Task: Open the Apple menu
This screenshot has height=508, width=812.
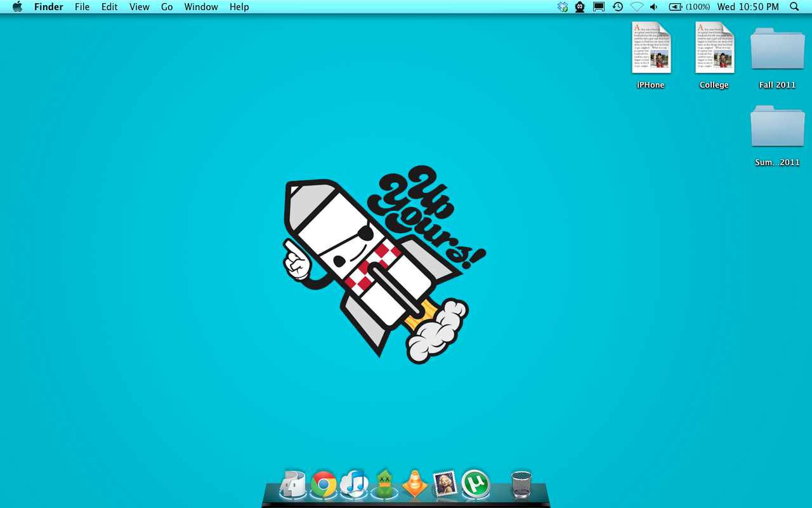Action: (18, 7)
